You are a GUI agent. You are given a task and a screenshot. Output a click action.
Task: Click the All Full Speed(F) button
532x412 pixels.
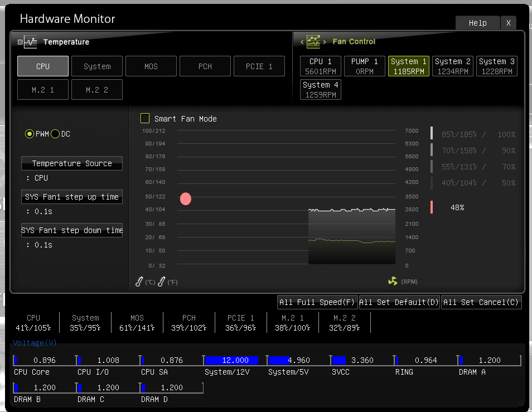coord(317,302)
